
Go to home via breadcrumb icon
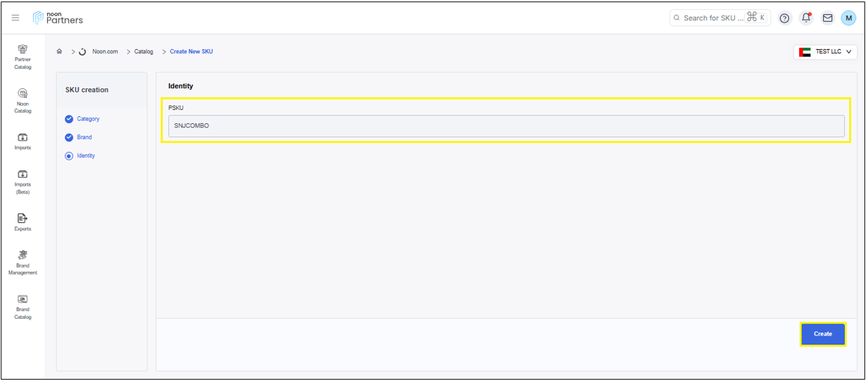(60, 52)
